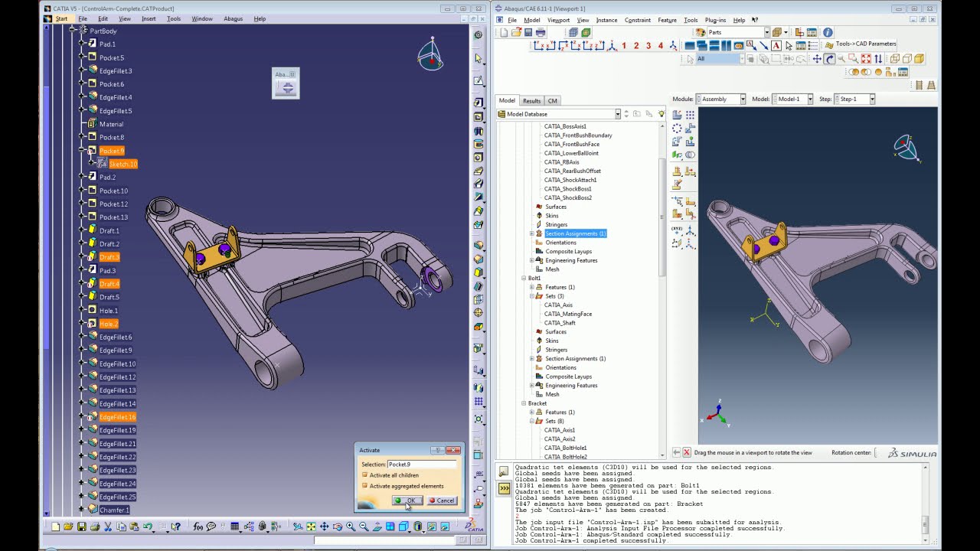
Task: Click the help '?' button in Activate dialog
Action: 437,450
